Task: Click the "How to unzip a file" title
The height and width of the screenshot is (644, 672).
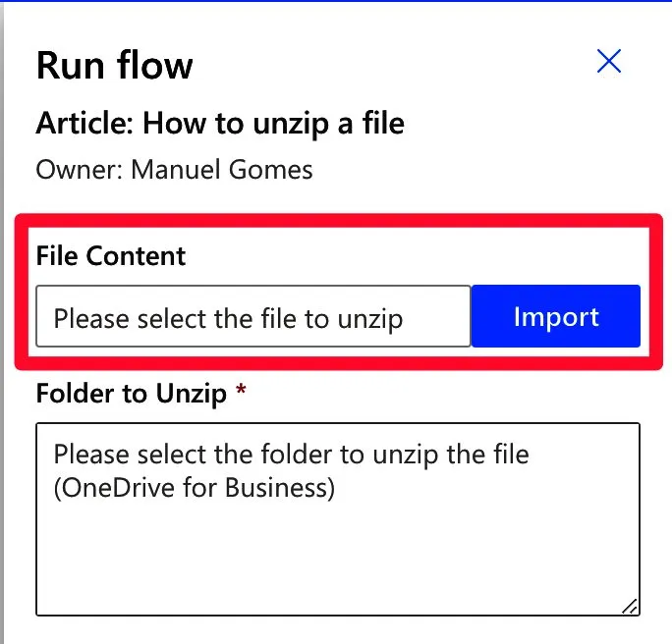Action: pyautogui.click(x=273, y=124)
